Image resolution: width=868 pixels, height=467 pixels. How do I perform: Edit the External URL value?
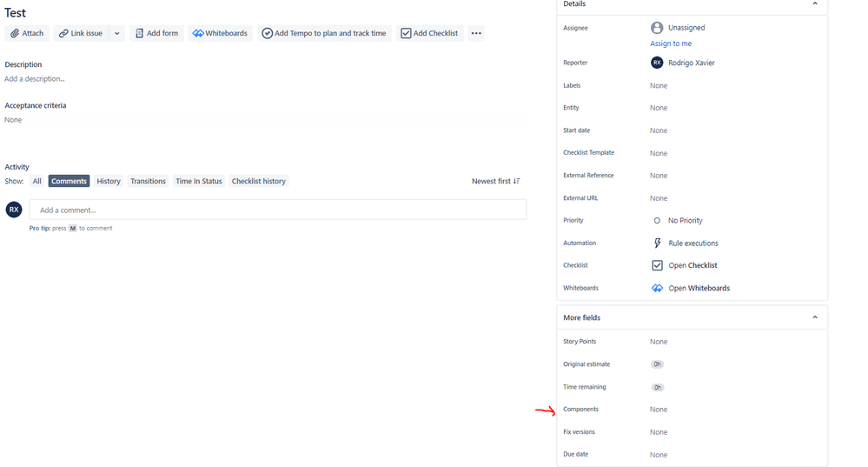click(x=659, y=198)
